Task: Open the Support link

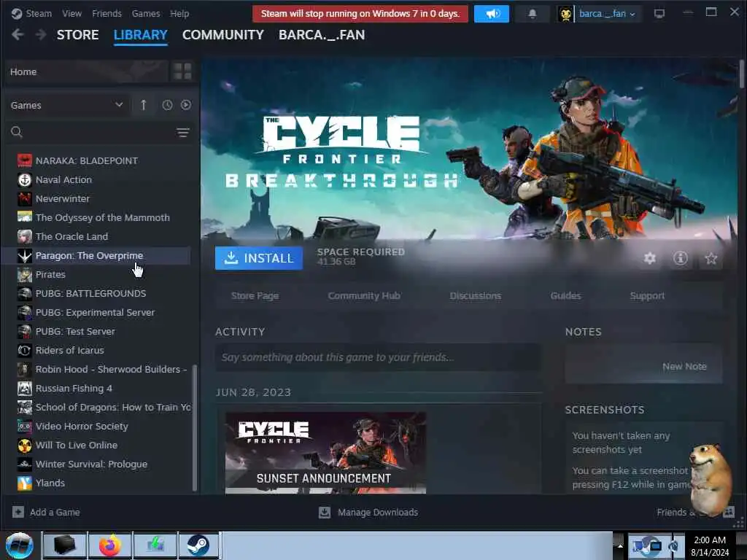Action: click(x=647, y=296)
